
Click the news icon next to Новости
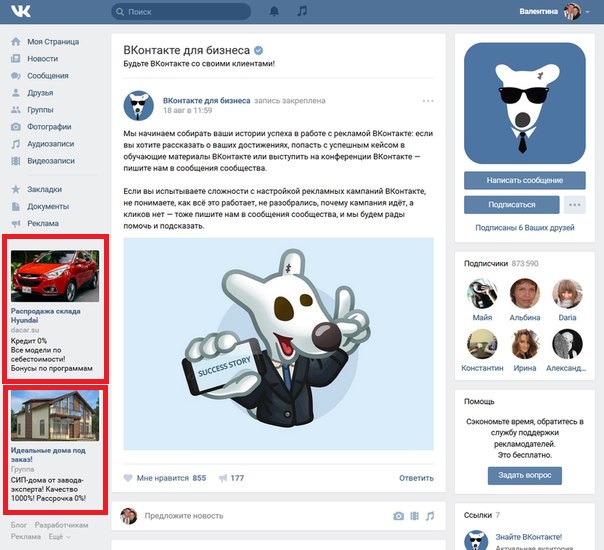click(x=16, y=59)
